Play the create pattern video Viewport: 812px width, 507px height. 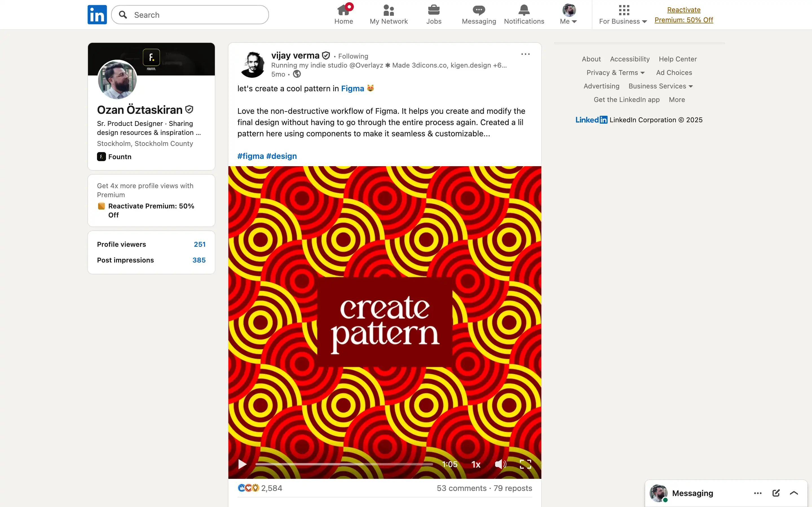[242, 464]
